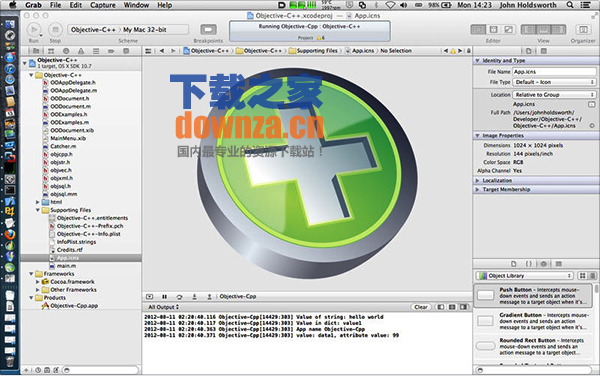Open the Capture menu
The width and height of the screenshot is (600, 376).
coord(103,5)
